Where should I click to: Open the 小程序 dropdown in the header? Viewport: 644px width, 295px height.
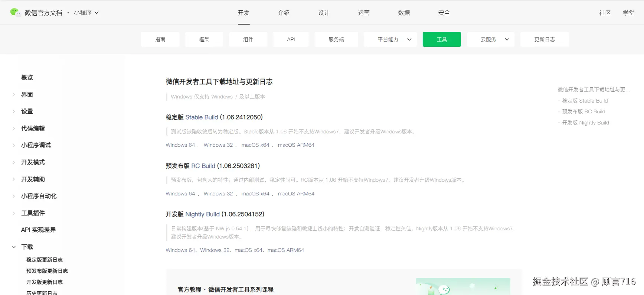point(86,13)
